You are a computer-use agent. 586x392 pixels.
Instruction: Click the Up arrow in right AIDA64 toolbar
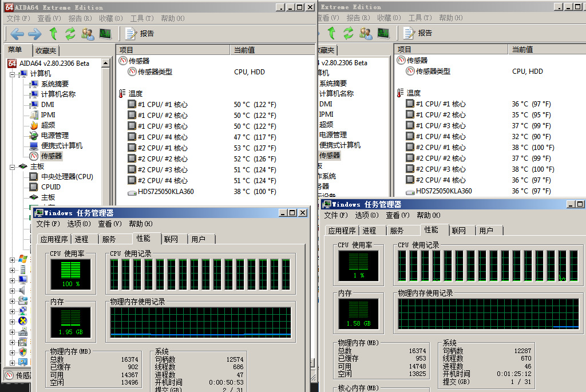[x=331, y=33]
